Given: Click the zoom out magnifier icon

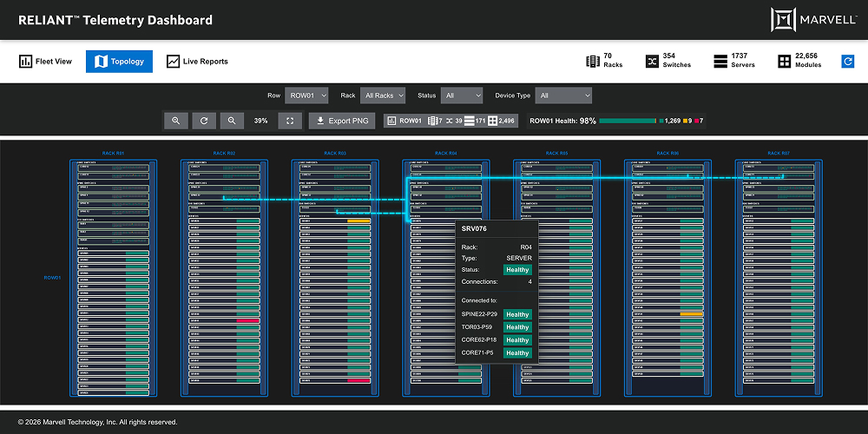Looking at the screenshot, I should [x=232, y=122].
